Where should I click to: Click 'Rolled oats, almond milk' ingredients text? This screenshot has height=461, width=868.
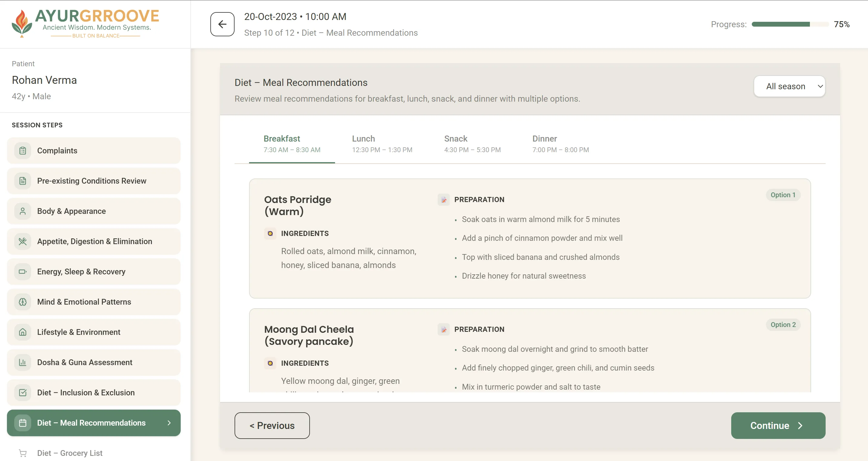point(349,258)
